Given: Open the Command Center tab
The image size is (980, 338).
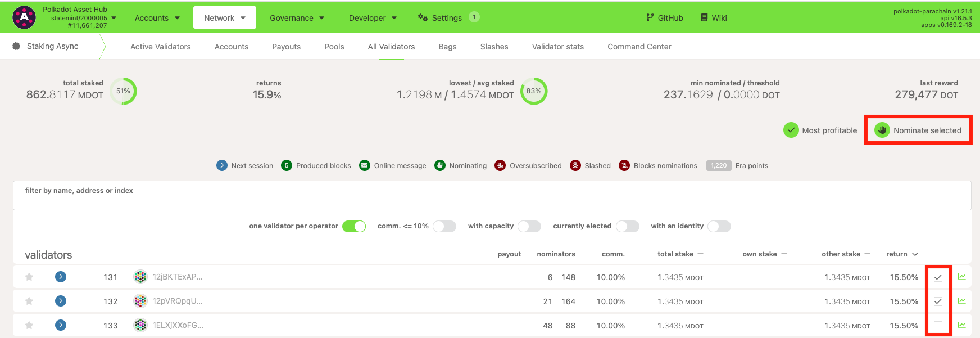Looking at the screenshot, I should [639, 47].
